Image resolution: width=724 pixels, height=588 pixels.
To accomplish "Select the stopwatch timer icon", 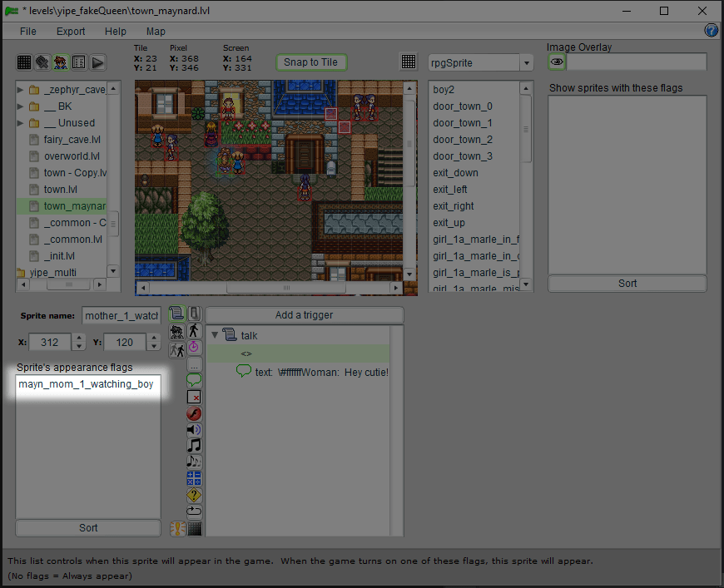I will [x=194, y=347].
